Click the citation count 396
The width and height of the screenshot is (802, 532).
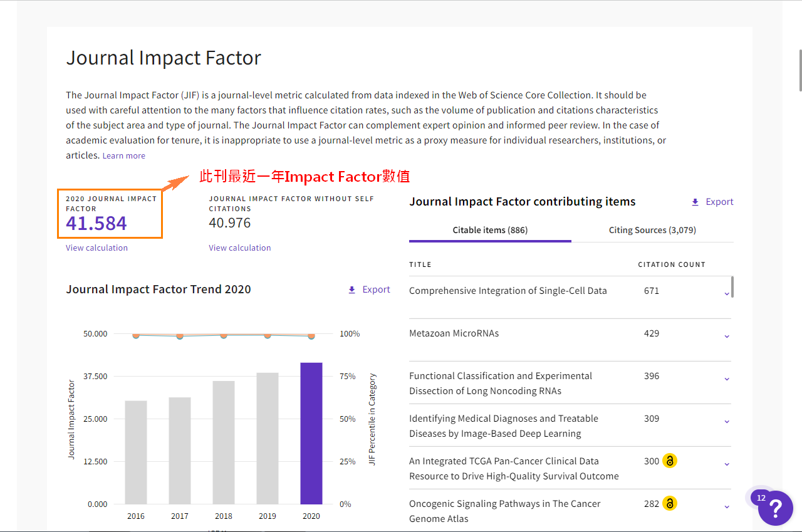[652, 376]
